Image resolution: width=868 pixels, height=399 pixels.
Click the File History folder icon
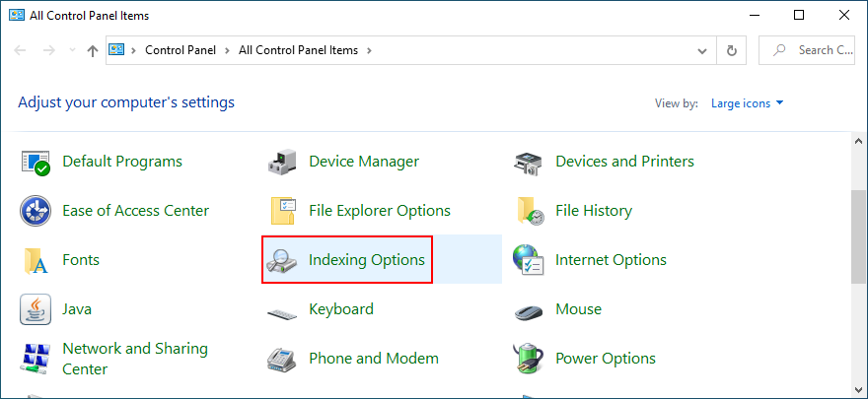(x=530, y=211)
